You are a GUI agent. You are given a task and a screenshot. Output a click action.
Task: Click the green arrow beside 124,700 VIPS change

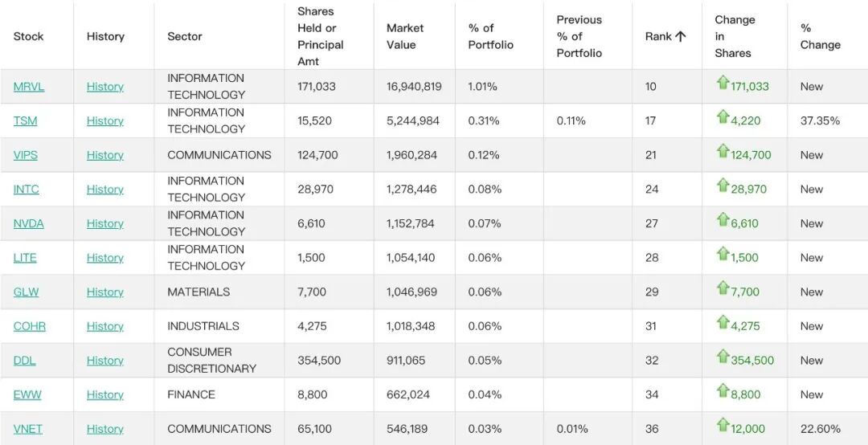point(723,152)
